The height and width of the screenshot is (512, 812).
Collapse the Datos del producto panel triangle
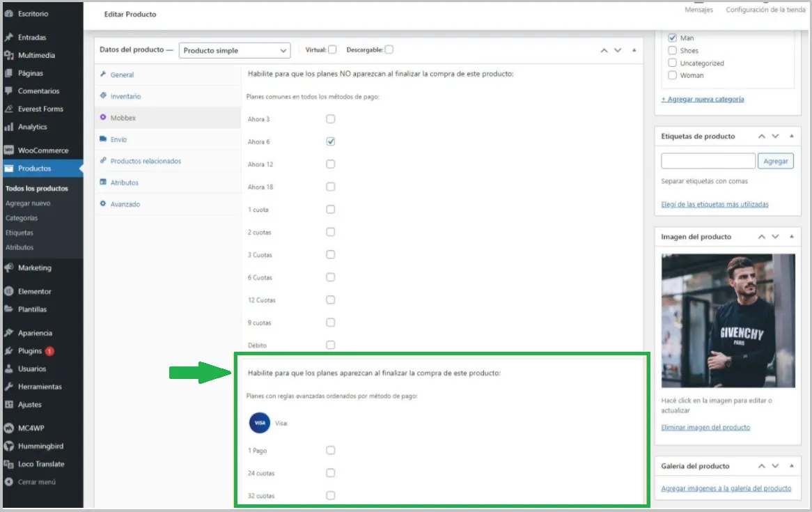tap(634, 50)
